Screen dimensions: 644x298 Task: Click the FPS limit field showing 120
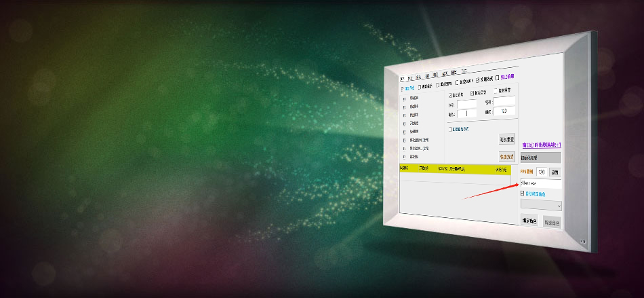(542, 172)
